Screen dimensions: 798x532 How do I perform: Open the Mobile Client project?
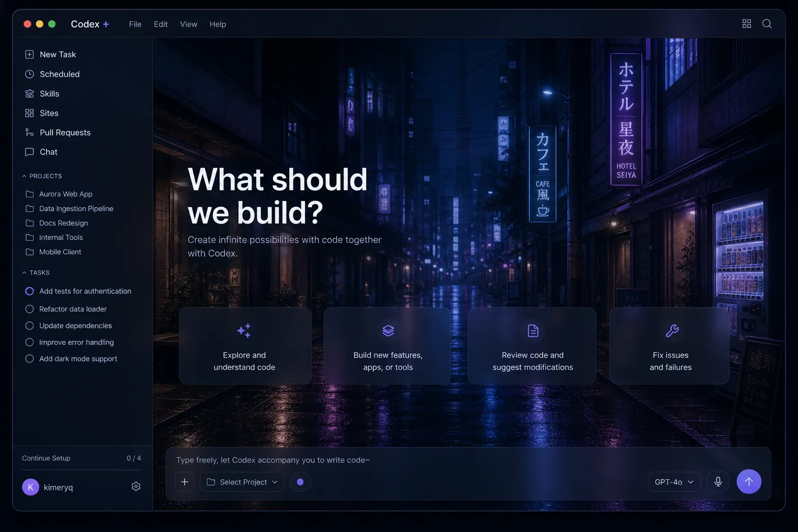[60, 252]
